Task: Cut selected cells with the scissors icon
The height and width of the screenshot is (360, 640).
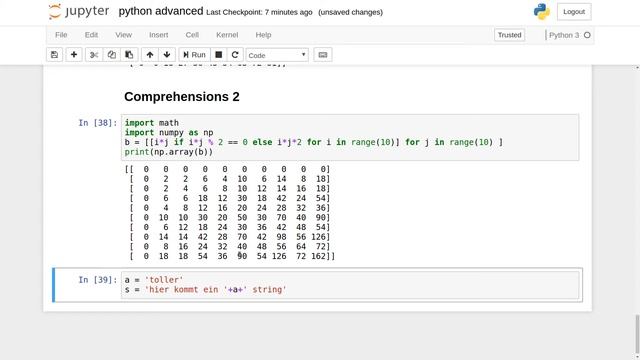Action: [x=94, y=55]
